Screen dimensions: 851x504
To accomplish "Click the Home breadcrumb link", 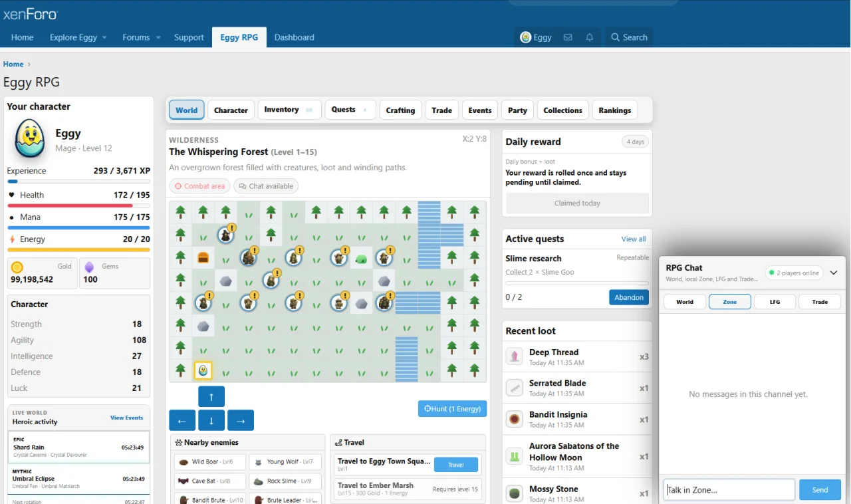I will point(13,64).
